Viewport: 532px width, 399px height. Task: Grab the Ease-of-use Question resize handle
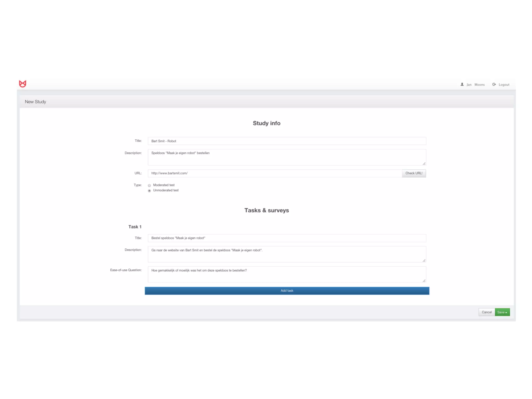click(x=424, y=281)
